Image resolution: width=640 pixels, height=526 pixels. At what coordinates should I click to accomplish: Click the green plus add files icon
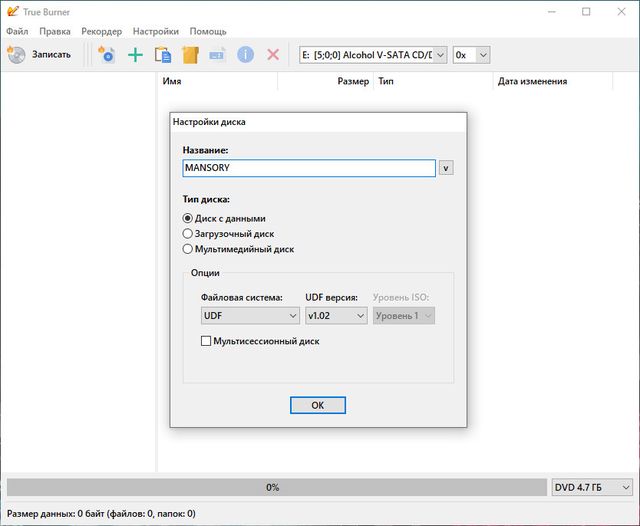(135, 55)
